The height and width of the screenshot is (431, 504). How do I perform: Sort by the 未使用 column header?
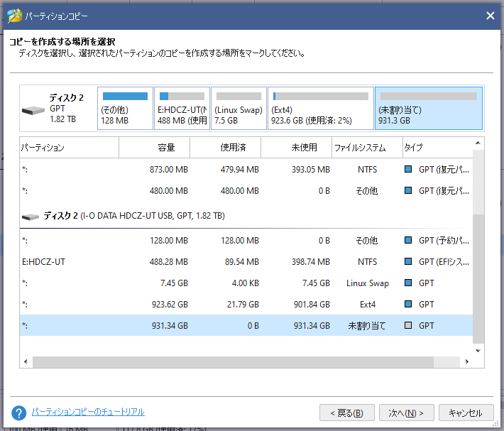(296, 148)
